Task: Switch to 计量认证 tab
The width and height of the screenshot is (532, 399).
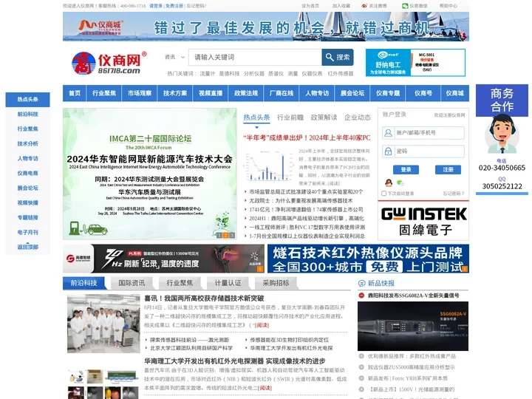Action: click(228, 283)
